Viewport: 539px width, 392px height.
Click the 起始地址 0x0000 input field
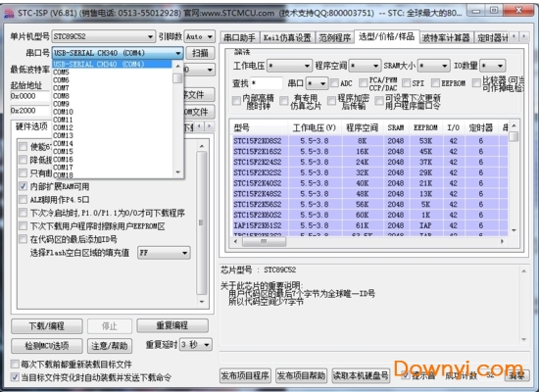30,96
